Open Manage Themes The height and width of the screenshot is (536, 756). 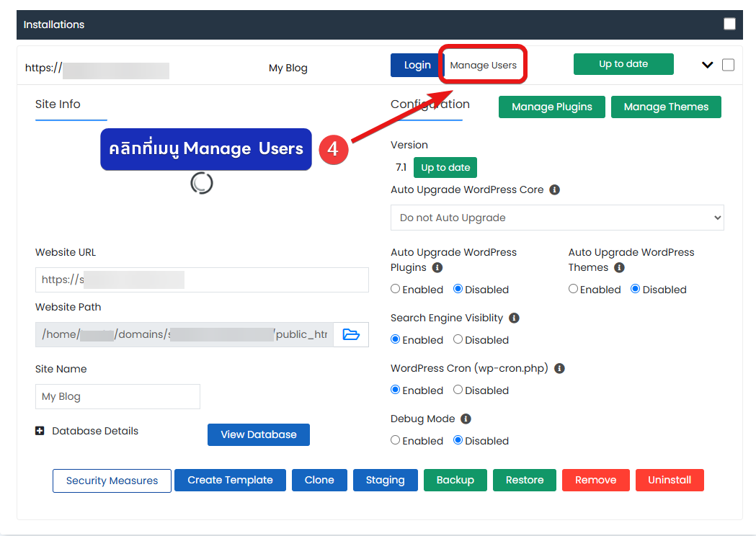coord(666,107)
